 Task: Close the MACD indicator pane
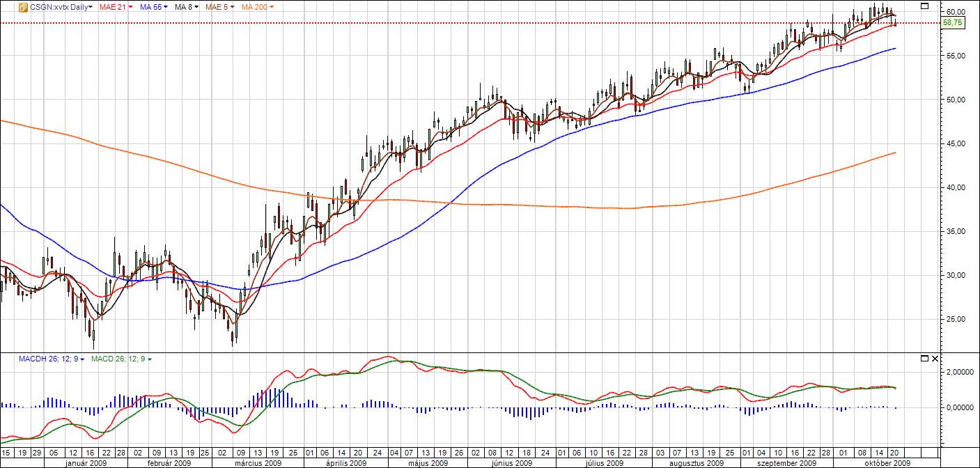point(935,359)
